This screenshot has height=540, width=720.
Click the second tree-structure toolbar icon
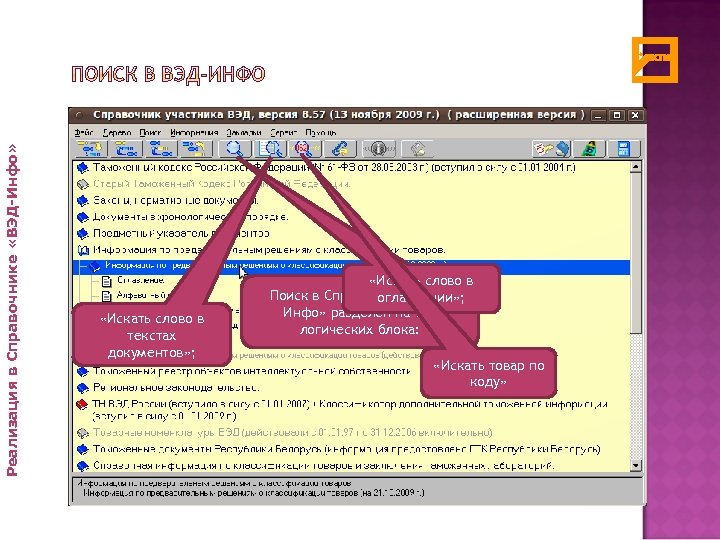[x=125, y=149]
